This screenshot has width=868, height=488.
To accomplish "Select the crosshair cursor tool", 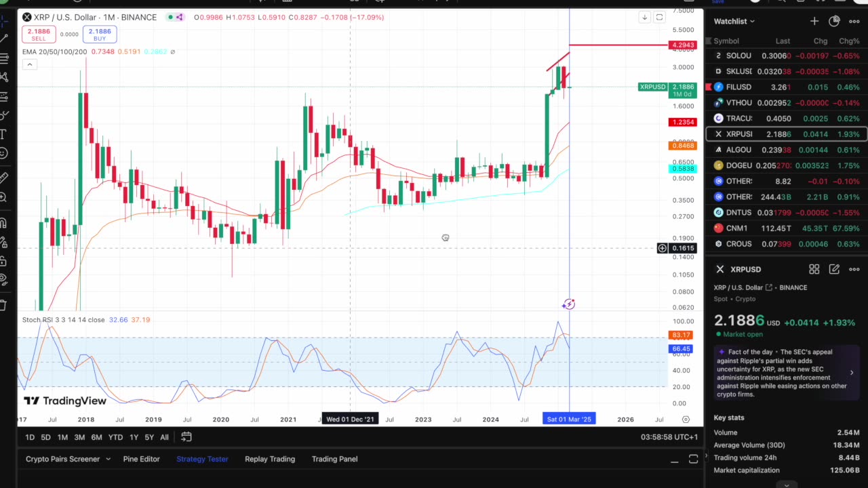I will pyautogui.click(x=3, y=20).
